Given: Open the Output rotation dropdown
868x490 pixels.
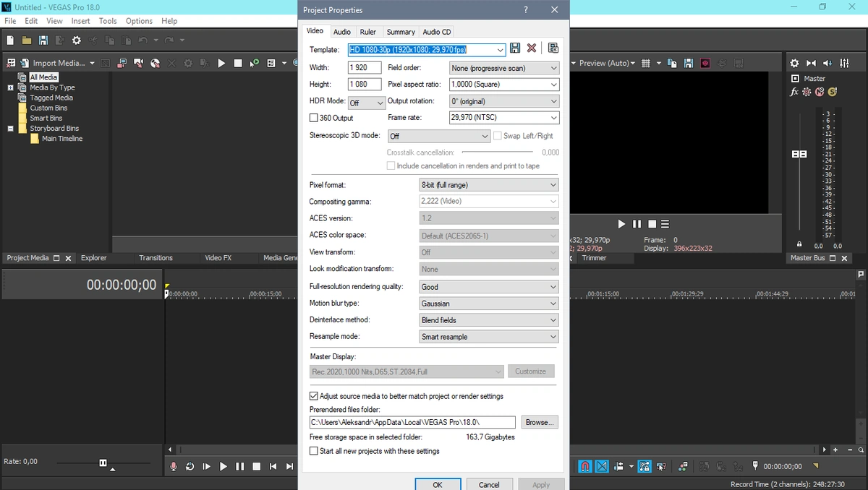Looking at the screenshot, I should [504, 101].
